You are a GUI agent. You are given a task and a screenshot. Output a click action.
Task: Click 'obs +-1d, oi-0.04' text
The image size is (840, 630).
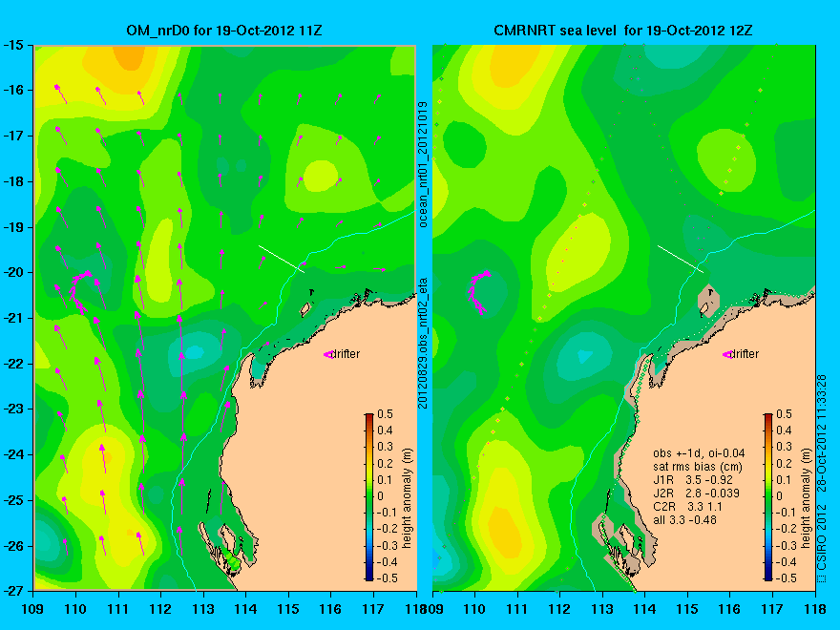pos(699,453)
